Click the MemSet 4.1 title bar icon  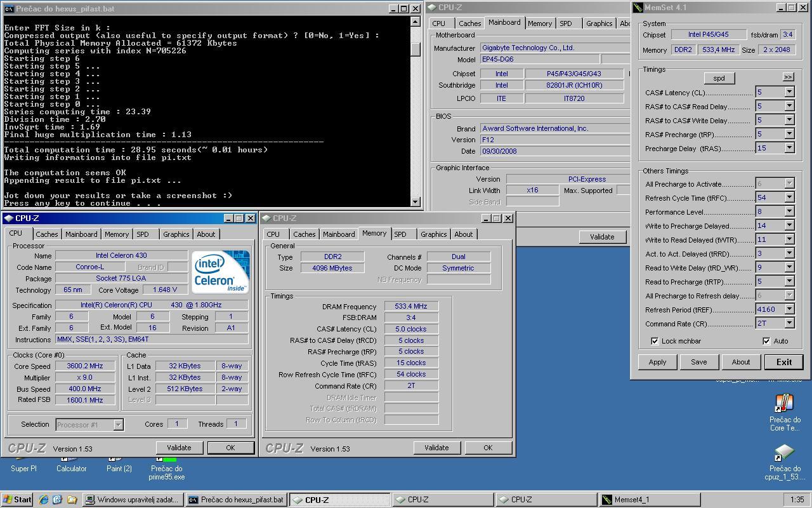[638, 8]
